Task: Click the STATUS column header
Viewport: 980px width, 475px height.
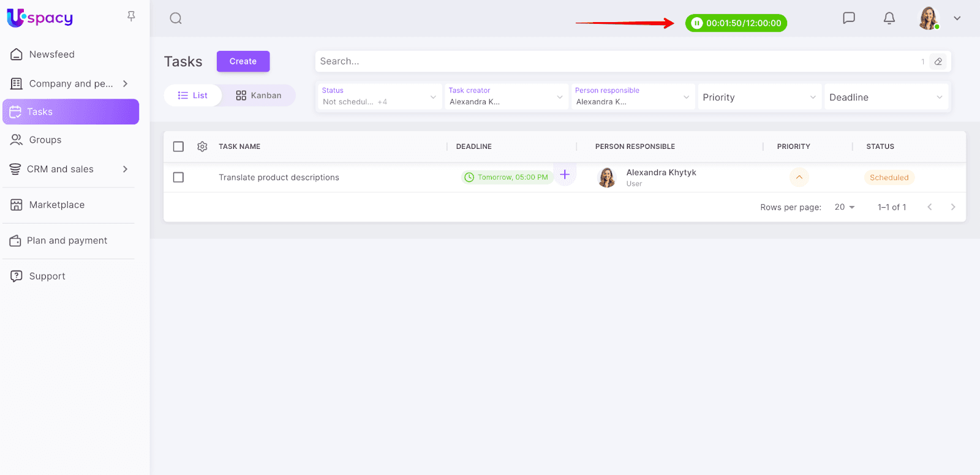Action: [x=880, y=146]
